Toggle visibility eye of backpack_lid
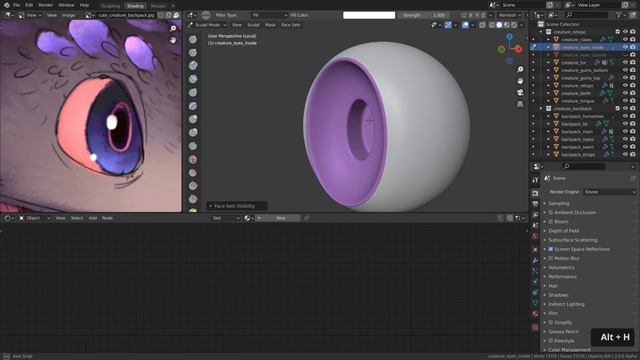 pos(625,124)
